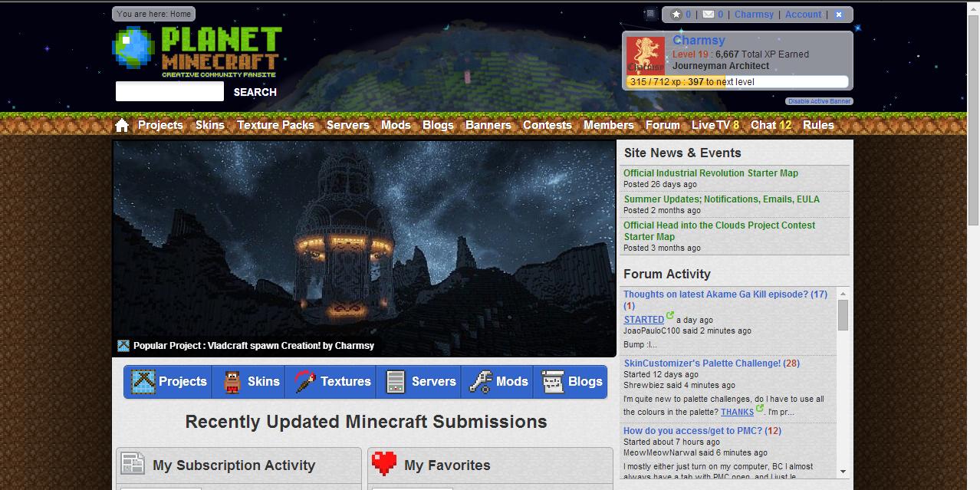
Task: Click the Home icon in the navigation bar
Action: (121, 124)
